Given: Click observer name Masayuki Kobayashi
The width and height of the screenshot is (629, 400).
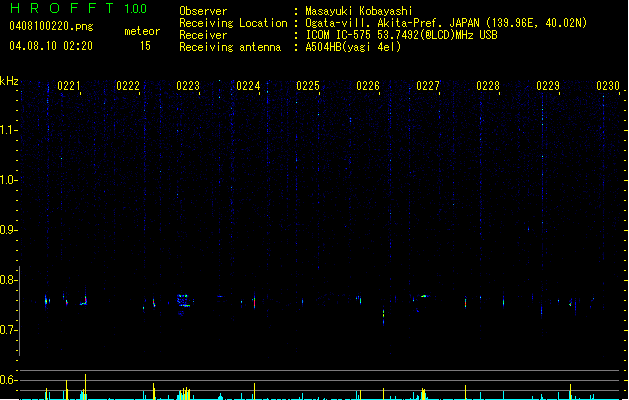Looking at the screenshot, I should click(359, 11).
